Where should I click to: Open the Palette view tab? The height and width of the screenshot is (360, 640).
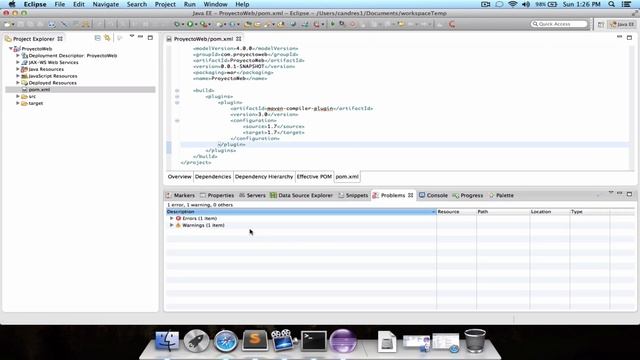[x=501, y=196]
